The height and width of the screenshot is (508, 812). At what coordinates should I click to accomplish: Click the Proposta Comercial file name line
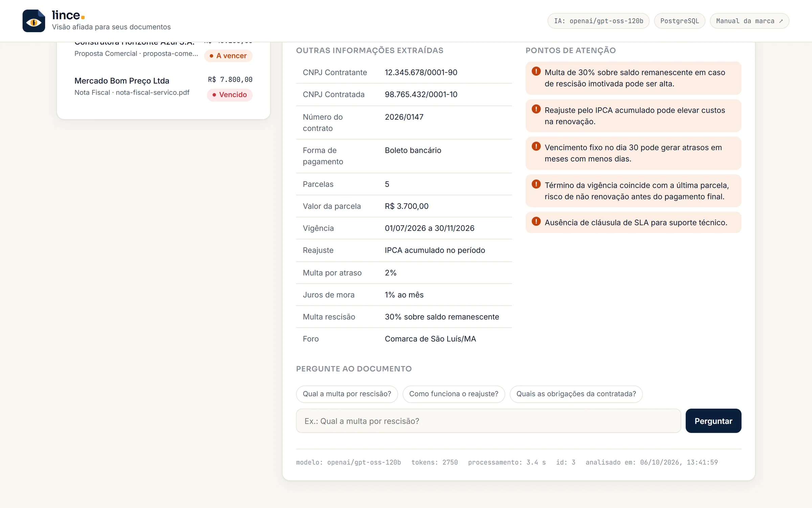(x=136, y=54)
